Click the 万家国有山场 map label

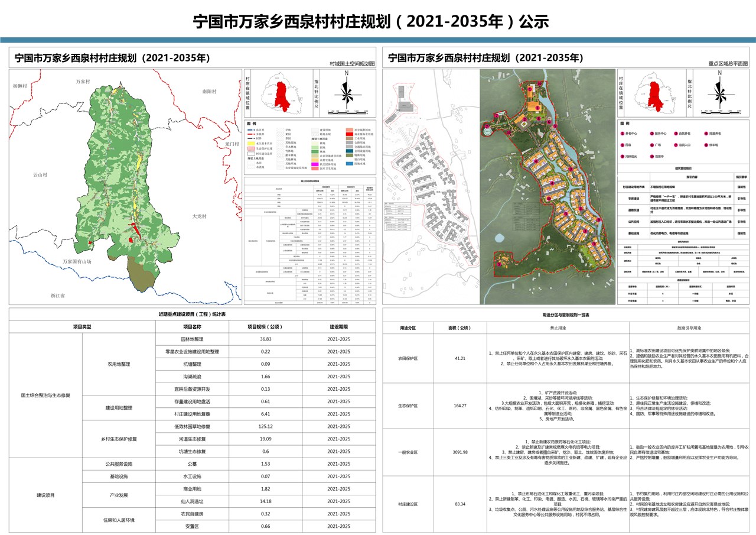(79, 261)
